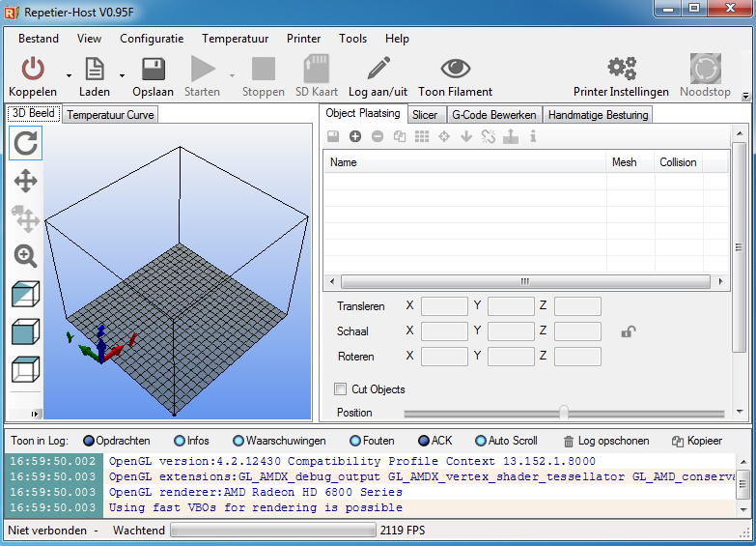The image size is (756, 546).
Task: Expand the Laden dropdown arrow
Action: point(122,75)
